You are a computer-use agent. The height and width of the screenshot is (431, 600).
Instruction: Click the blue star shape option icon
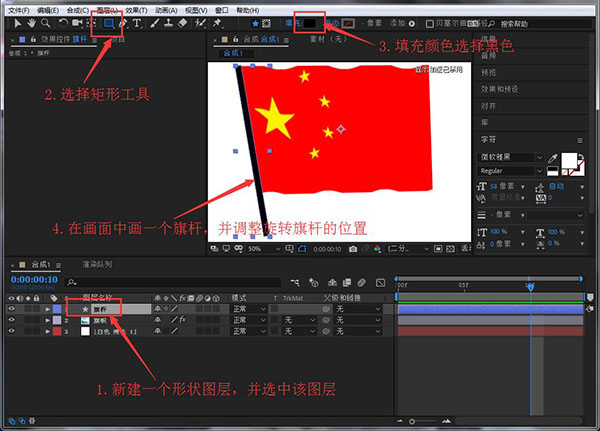click(255, 24)
